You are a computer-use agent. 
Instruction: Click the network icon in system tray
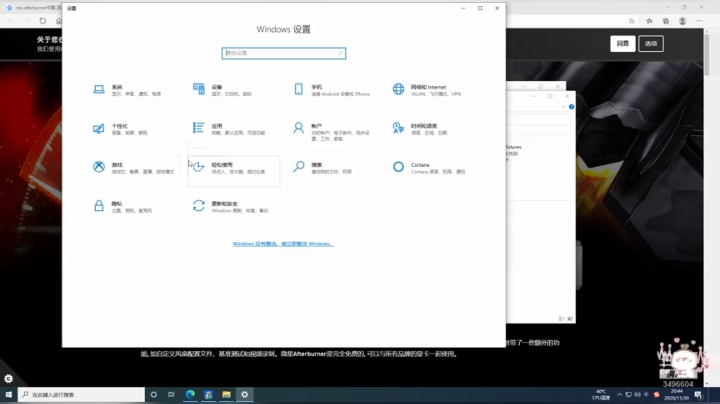click(629, 395)
